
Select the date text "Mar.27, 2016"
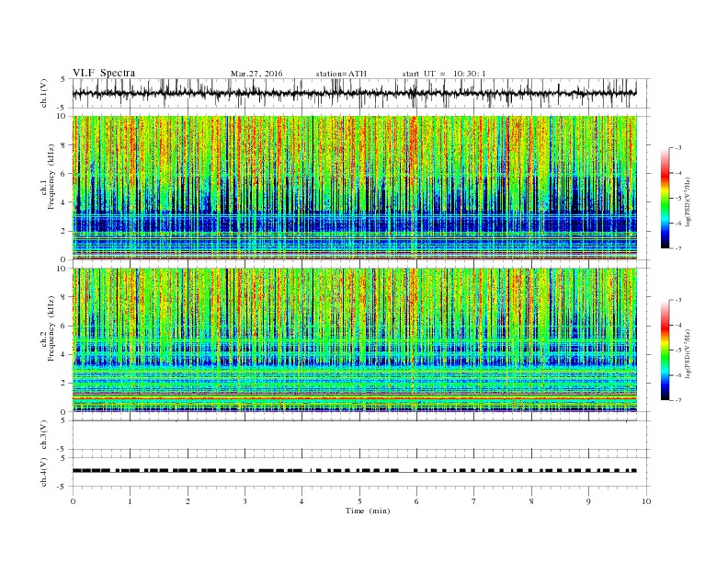pos(256,74)
